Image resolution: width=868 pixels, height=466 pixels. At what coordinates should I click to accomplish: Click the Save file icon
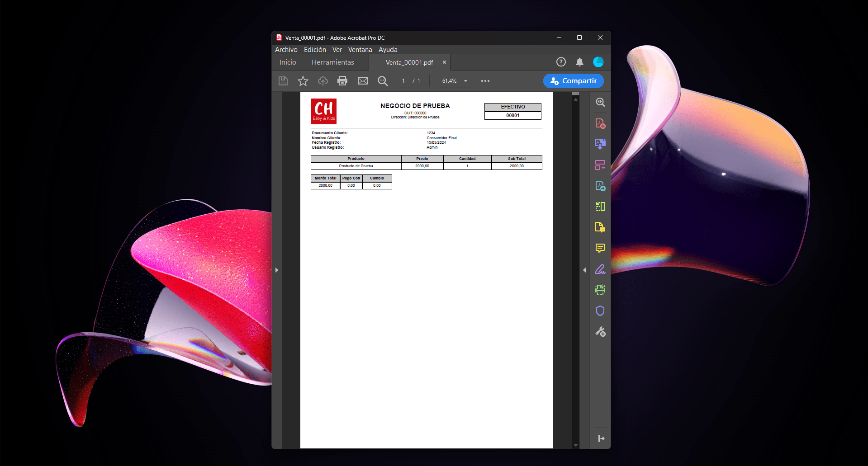point(283,81)
